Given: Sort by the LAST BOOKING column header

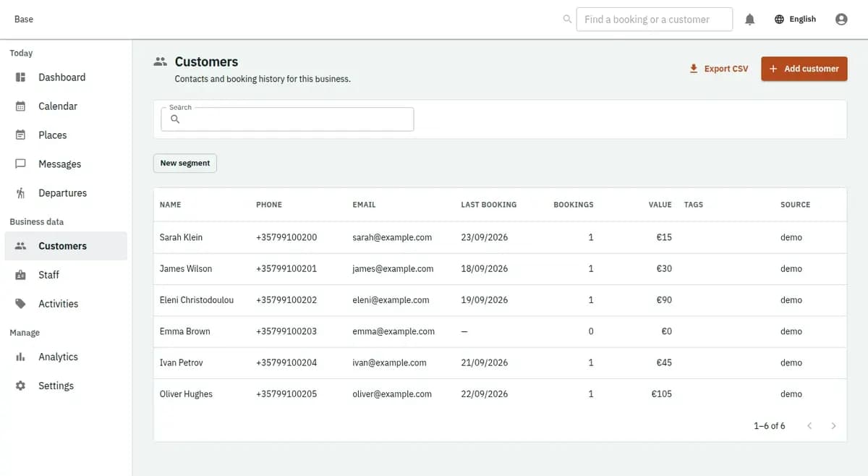Looking at the screenshot, I should 488,205.
